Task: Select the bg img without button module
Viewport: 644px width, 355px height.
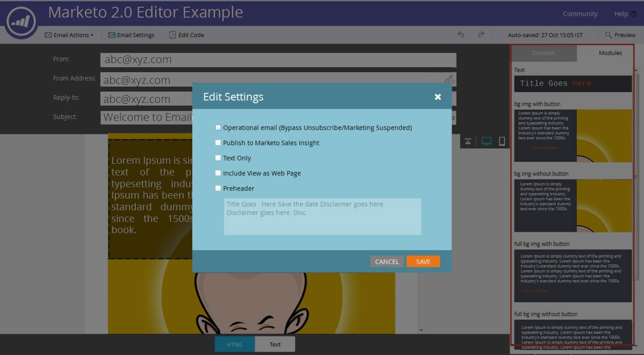Action: [x=573, y=206]
